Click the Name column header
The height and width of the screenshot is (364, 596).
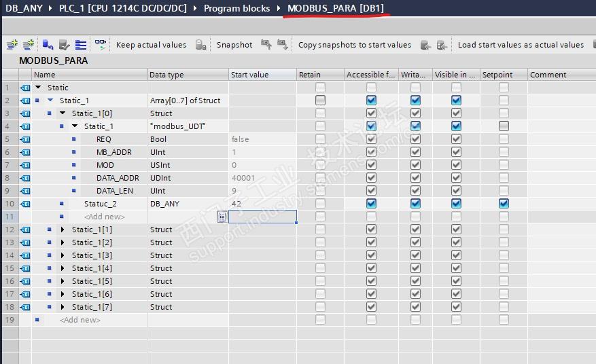(x=89, y=75)
